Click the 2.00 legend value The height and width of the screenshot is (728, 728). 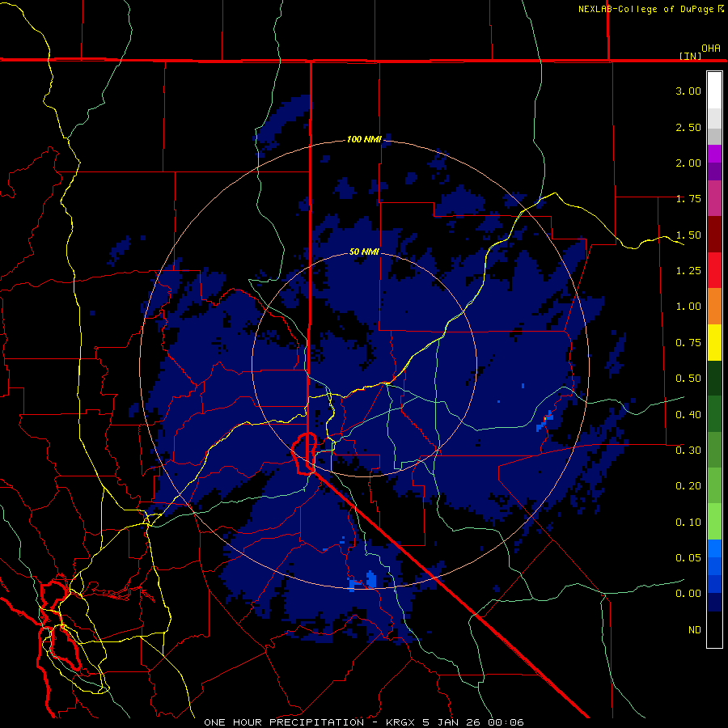click(688, 163)
